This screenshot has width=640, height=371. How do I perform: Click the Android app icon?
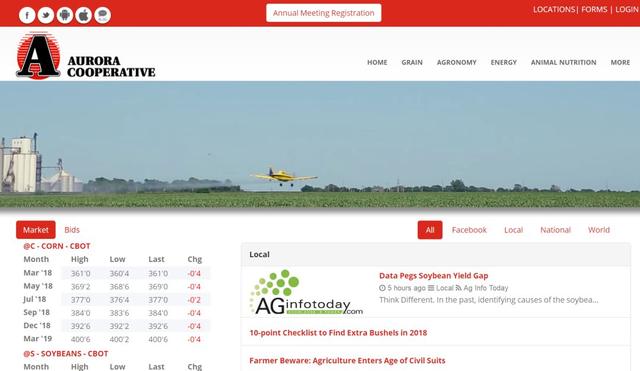[x=64, y=15]
